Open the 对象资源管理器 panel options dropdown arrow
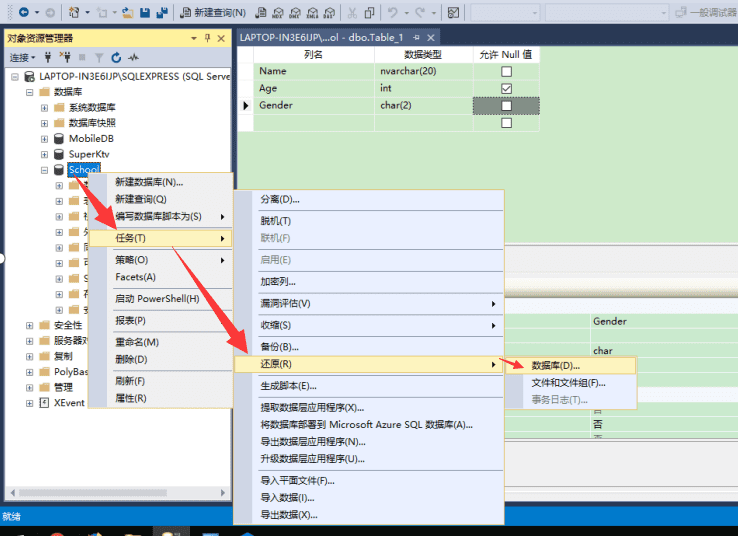738x536 pixels. [193, 38]
